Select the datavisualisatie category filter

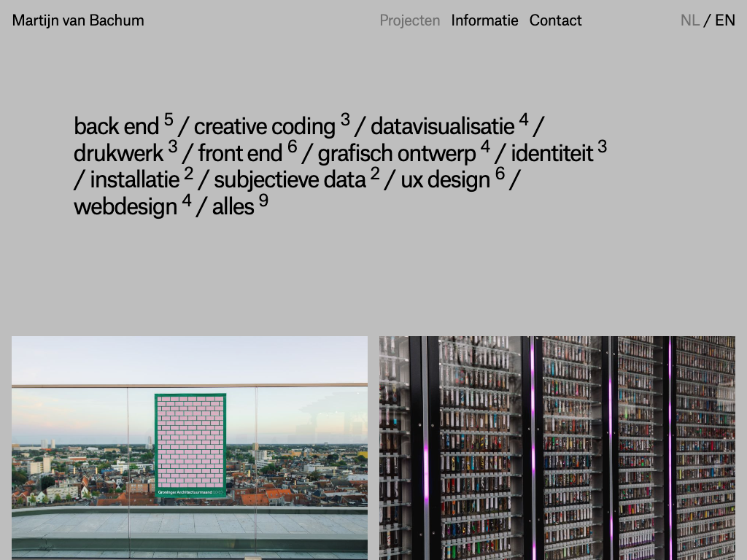pos(442,127)
